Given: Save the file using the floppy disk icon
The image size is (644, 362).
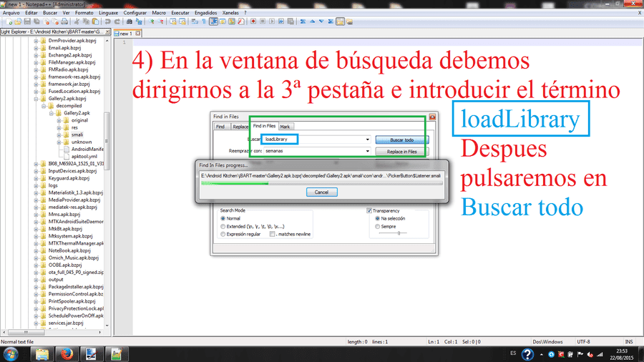Looking at the screenshot, I should pos(27,21).
